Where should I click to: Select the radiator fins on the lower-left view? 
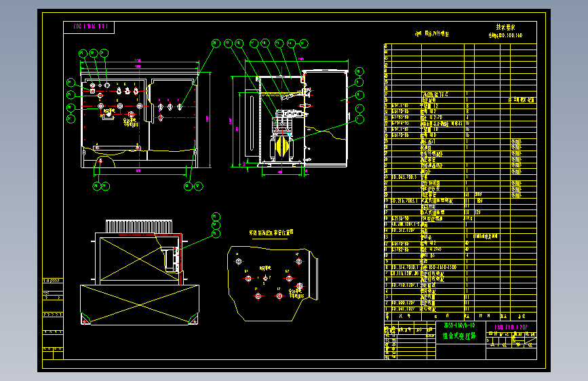tap(139, 226)
